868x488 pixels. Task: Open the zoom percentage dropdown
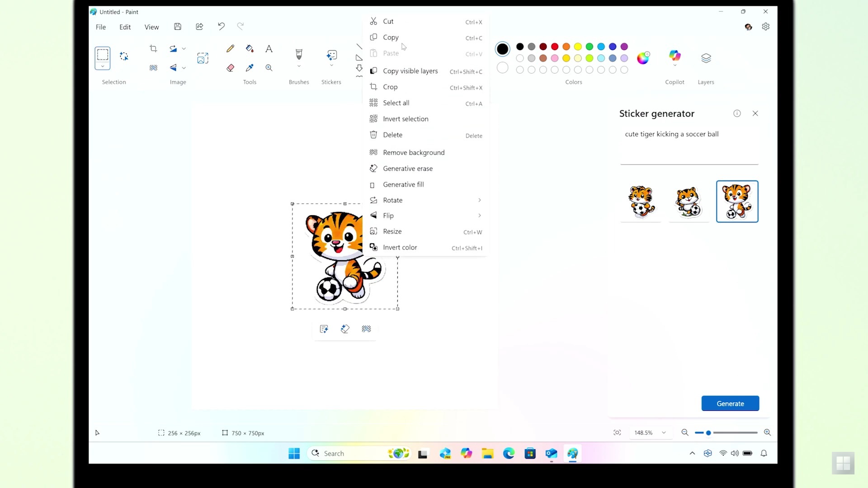(x=664, y=432)
